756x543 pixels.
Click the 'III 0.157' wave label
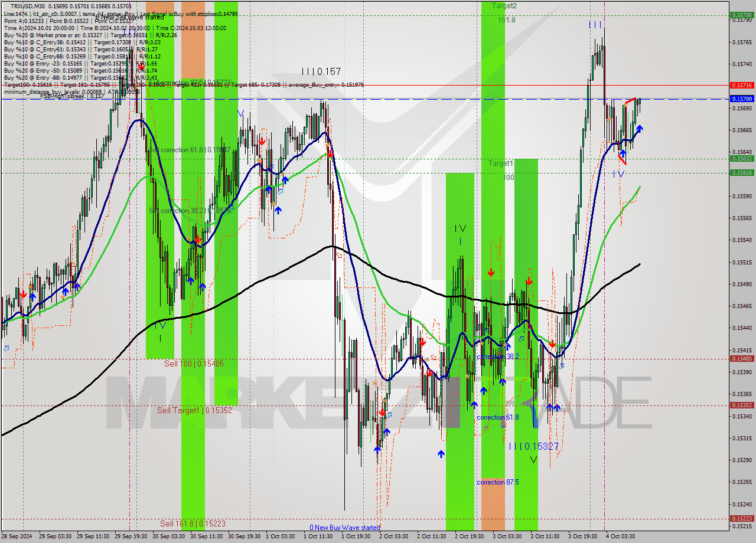321,71
